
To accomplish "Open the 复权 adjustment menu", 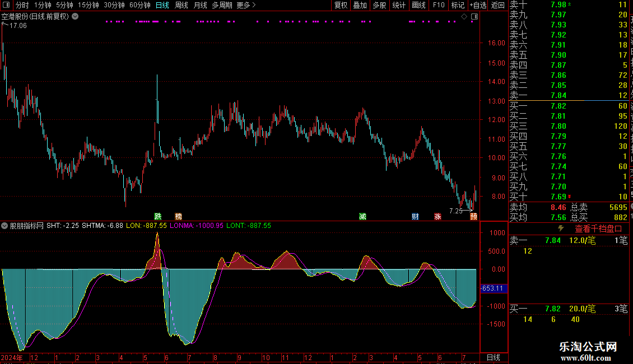I will [341, 5].
